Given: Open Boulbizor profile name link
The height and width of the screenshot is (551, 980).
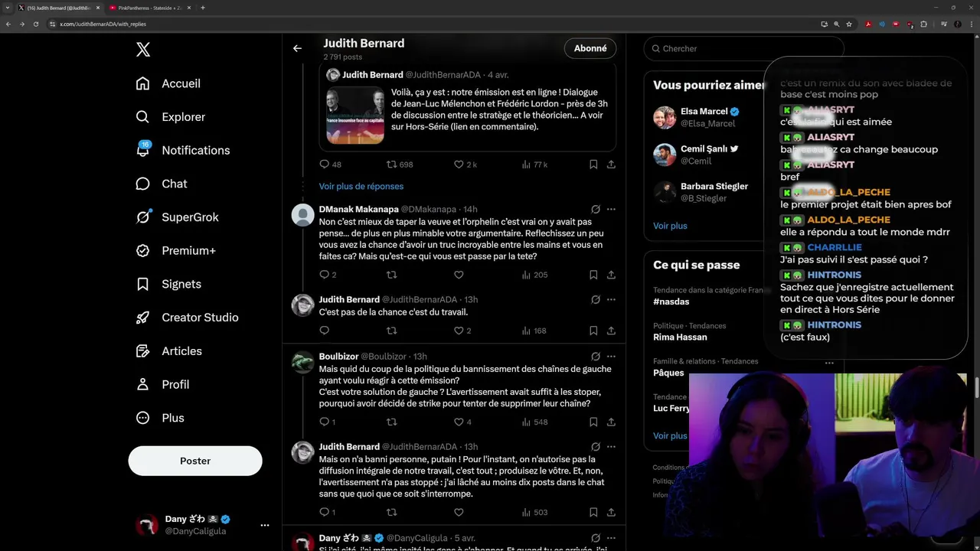Looking at the screenshot, I should point(338,357).
